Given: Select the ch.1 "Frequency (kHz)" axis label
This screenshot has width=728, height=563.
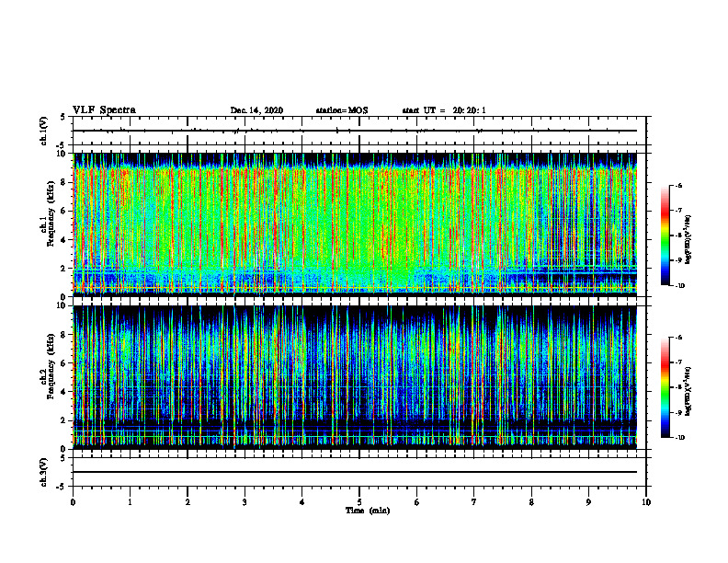Looking at the screenshot, I should (x=51, y=213).
